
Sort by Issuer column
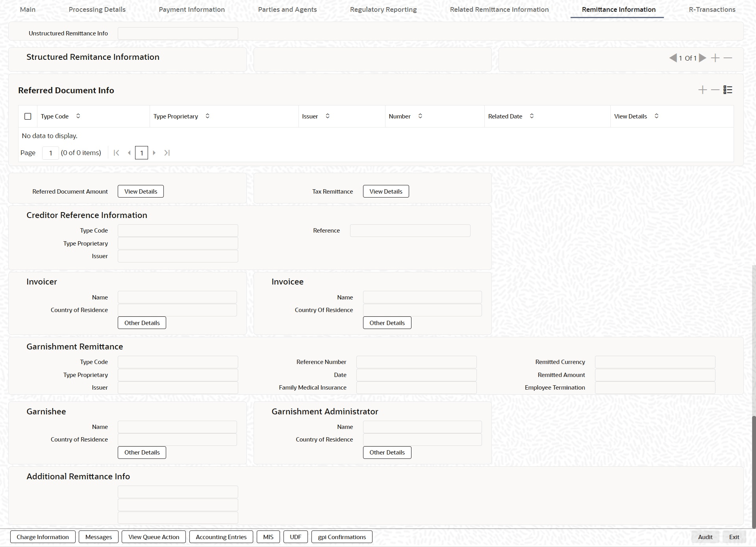click(x=327, y=116)
